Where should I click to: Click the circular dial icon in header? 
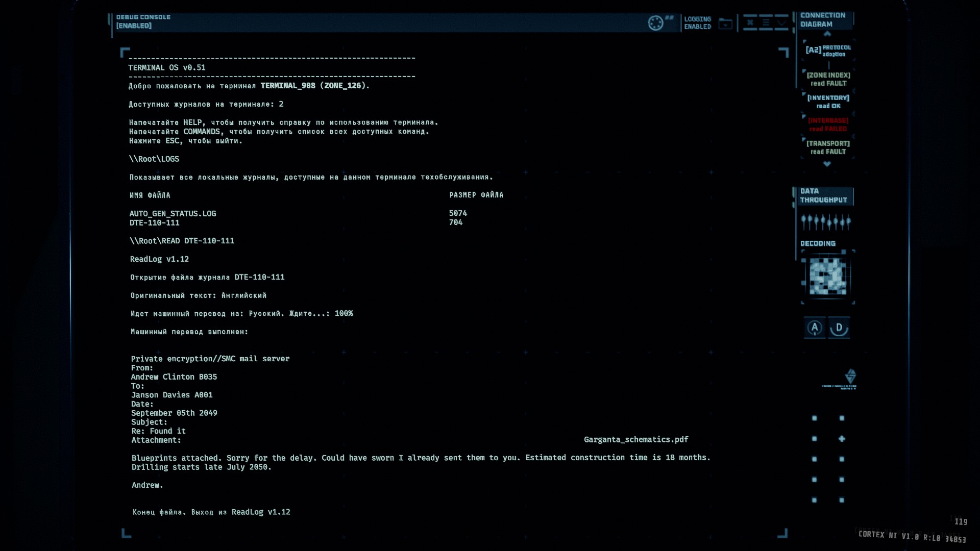pyautogui.click(x=655, y=23)
